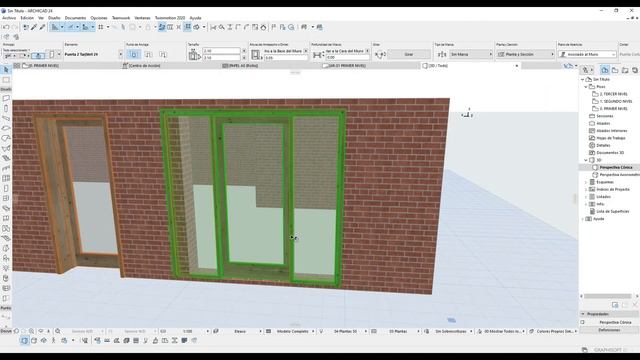Select 2. TERCER NIVEL in Navigator
Viewport: 640px width, 360px height.
(x=613, y=94)
